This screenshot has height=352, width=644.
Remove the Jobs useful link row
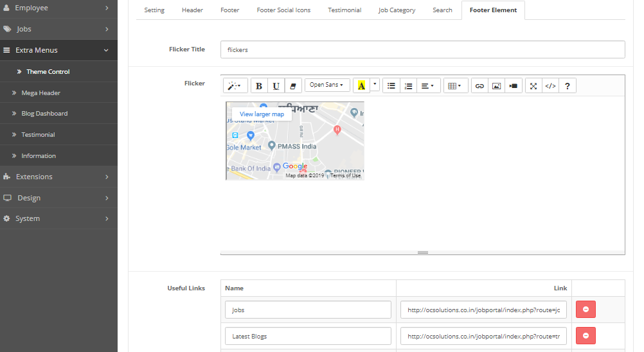click(586, 310)
